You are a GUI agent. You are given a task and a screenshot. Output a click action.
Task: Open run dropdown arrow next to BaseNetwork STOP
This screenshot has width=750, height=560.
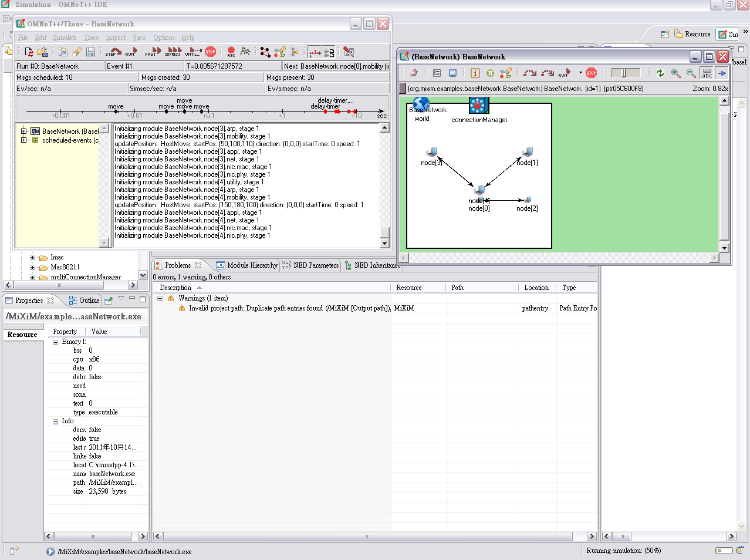click(x=580, y=73)
